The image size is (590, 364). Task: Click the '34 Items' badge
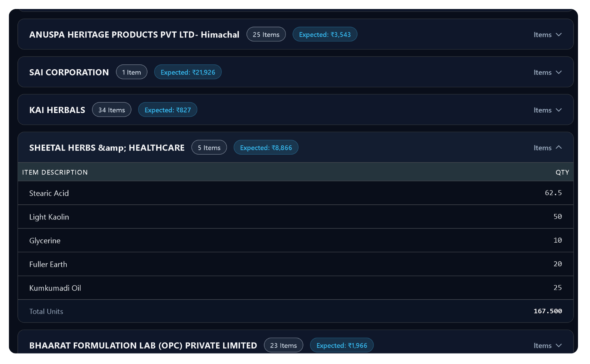(x=112, y=110)
